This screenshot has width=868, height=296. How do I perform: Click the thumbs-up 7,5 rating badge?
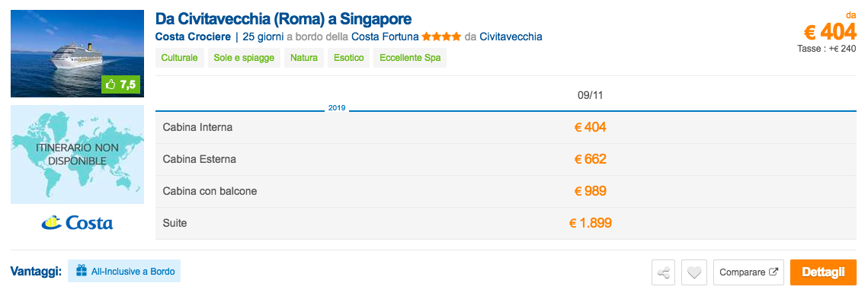(121, 84)
